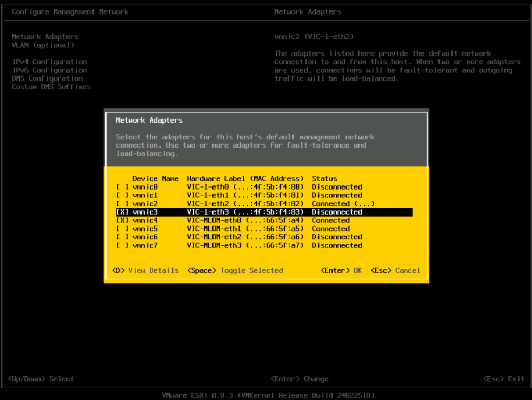Click device name vmnic1

coord(145,195)
